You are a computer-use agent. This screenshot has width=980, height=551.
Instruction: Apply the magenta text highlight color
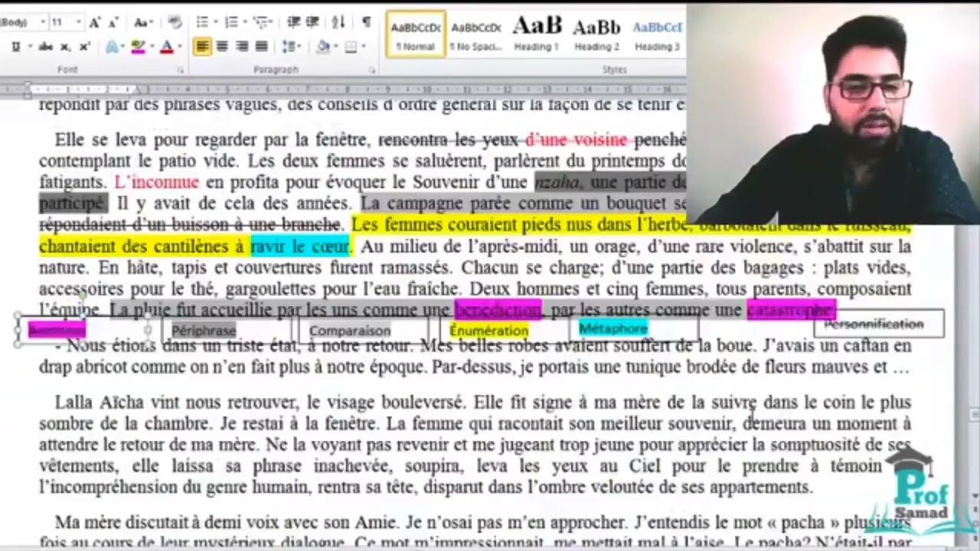click(138, 47)
